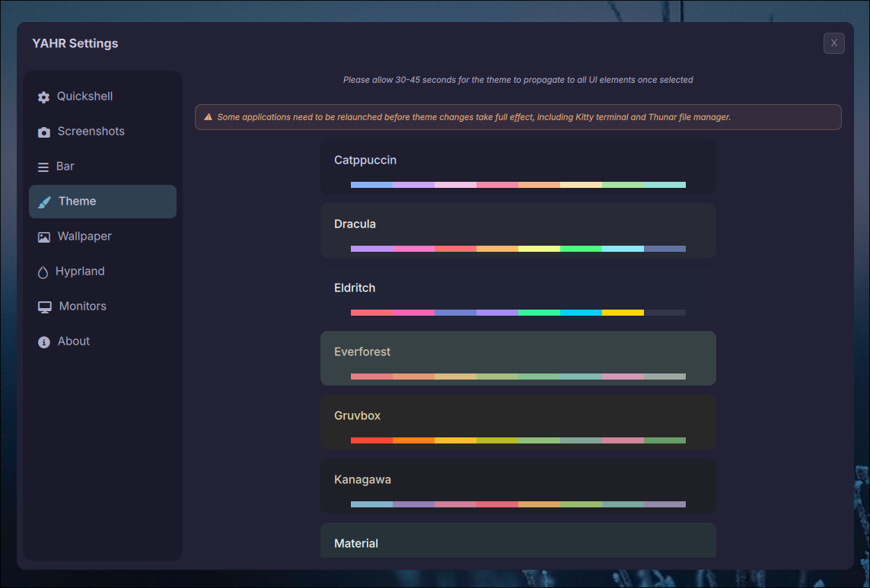Viewport: 870px width, 588px height.
Task: Click the "Please allow 30-45 seconds" notice text
Action: pyautogui.click(x=518, y=80)
